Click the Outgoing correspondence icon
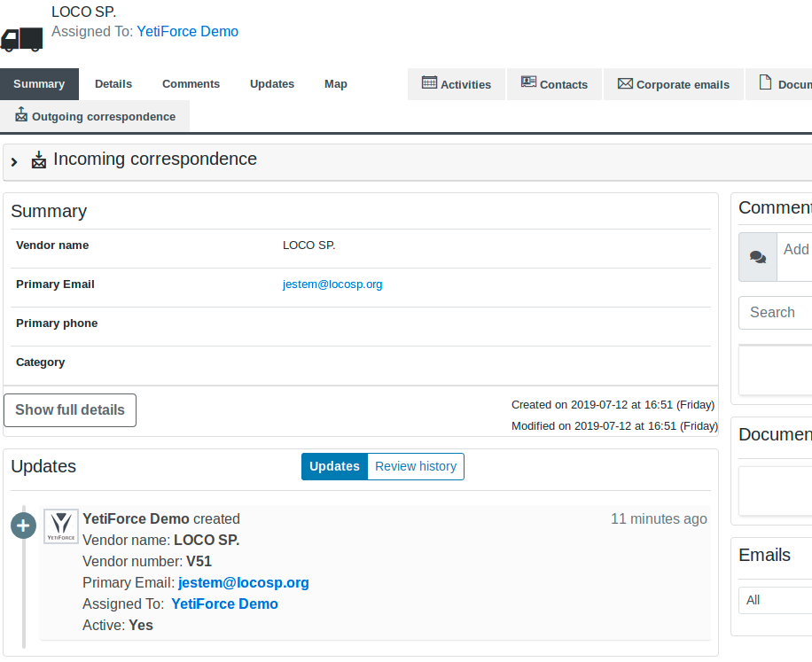812x662 pixels. click(21, 114)
